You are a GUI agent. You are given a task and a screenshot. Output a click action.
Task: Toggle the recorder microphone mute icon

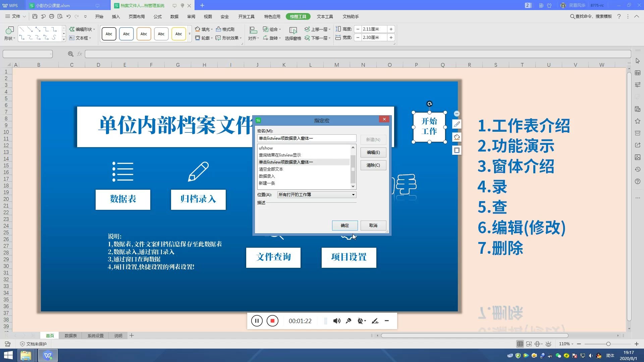point(348,321)
